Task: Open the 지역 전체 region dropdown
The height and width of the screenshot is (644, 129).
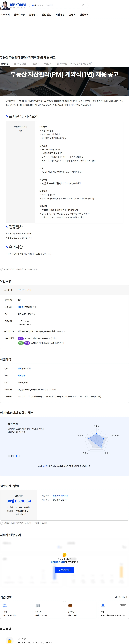Action: 38,5
